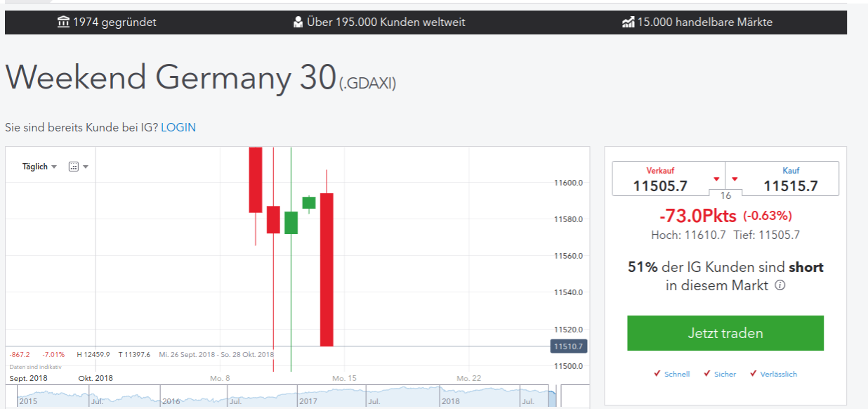
Task: Click the customer icon near 195.000 Kunden
Action: tap(298, 22)
